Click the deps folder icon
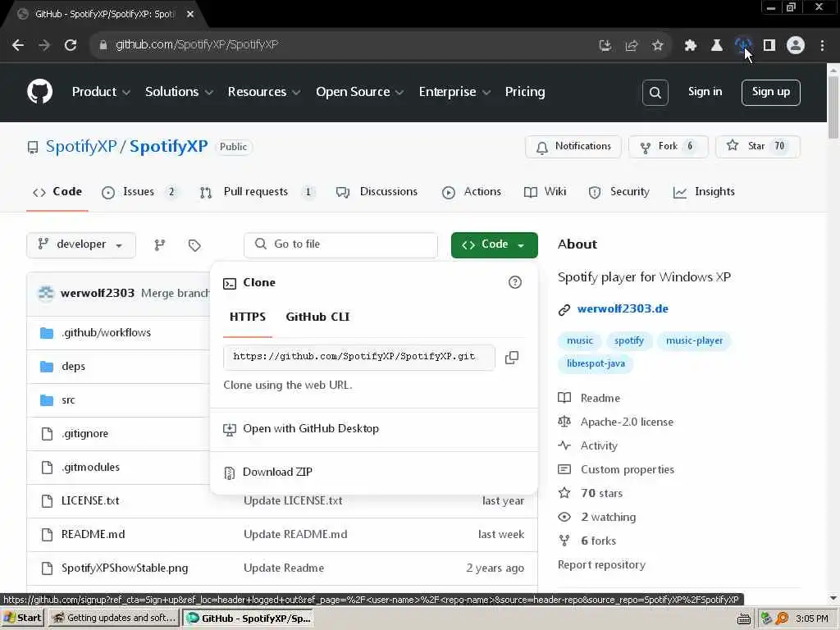Screen dimensions: 840x630 coord(47,367)
